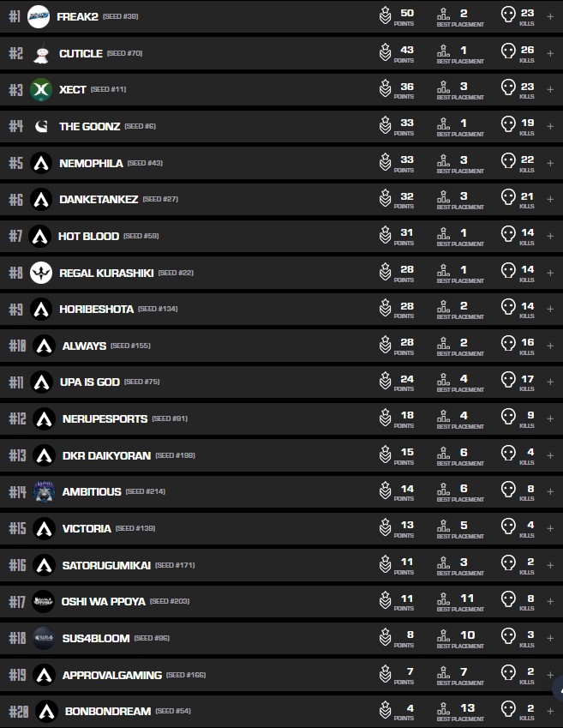Click the XECT green X logo

(40, 90)
